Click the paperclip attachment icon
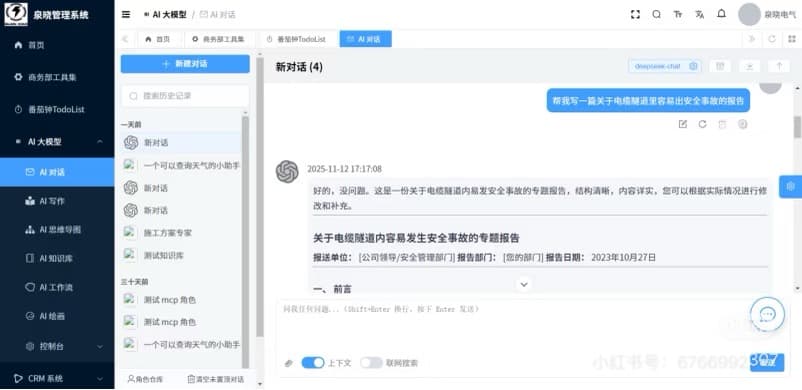 289,363
